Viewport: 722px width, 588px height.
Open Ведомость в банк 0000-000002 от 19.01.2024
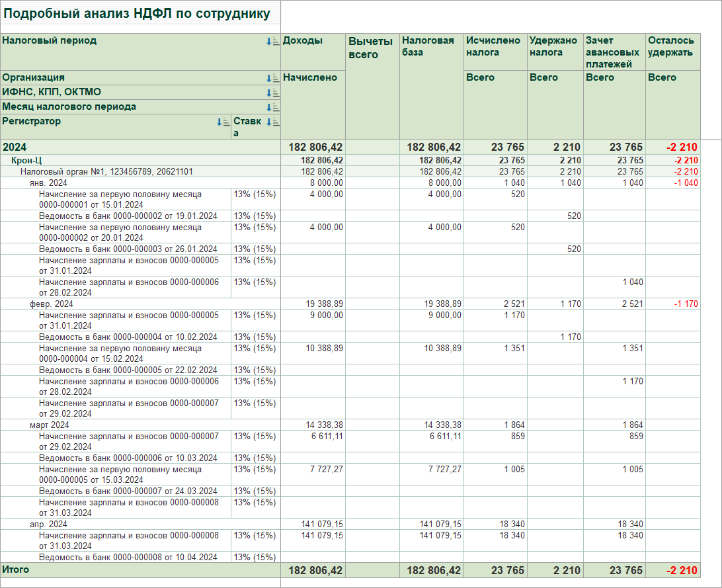click(128, 216)
